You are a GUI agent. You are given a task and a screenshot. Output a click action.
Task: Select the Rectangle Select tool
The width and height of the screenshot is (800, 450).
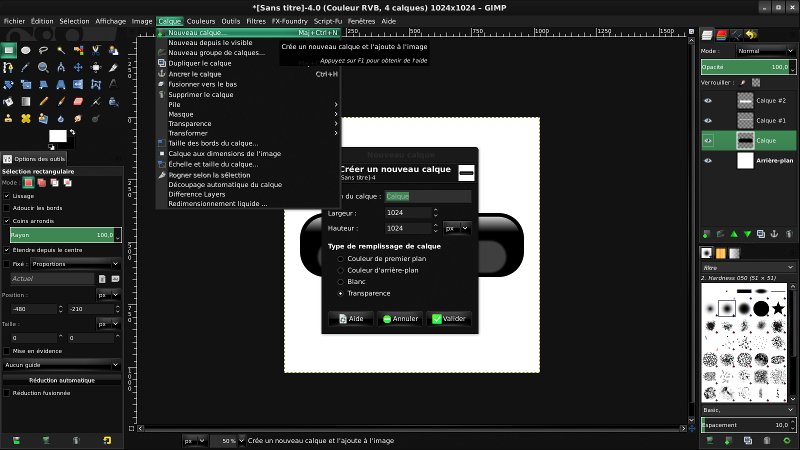click(9, 50)
